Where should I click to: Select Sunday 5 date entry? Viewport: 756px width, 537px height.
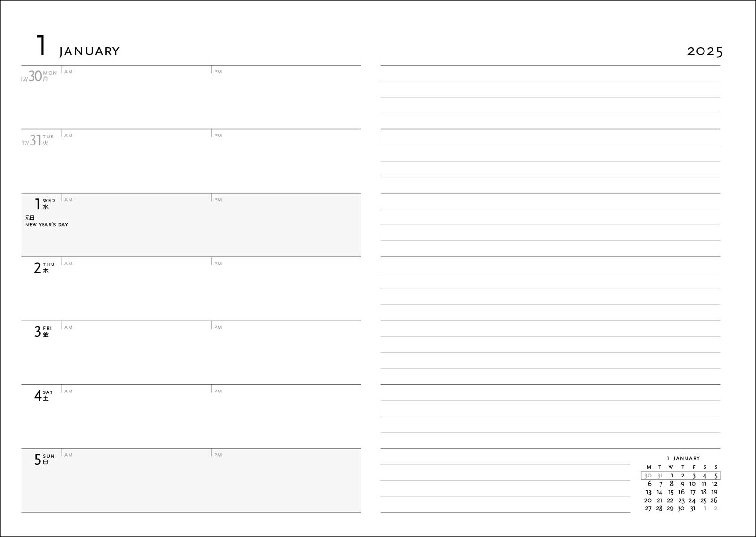click(x=44, y=459)
